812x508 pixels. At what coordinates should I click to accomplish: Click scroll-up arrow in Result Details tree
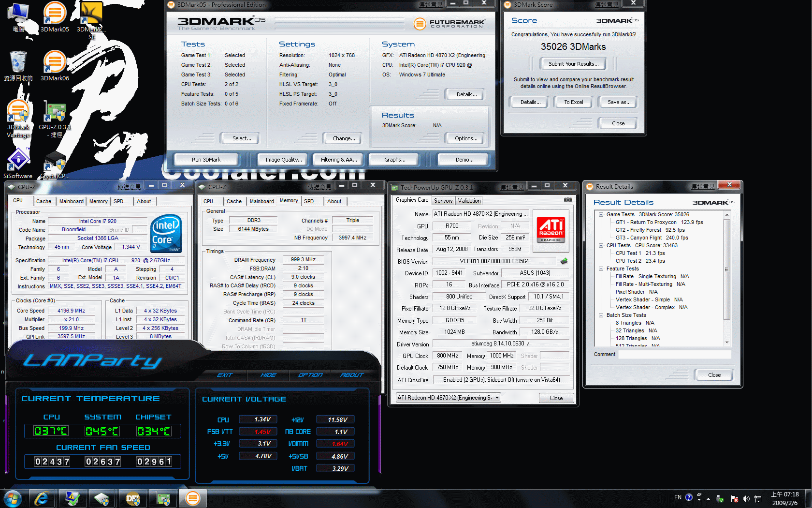pos(727,214)
